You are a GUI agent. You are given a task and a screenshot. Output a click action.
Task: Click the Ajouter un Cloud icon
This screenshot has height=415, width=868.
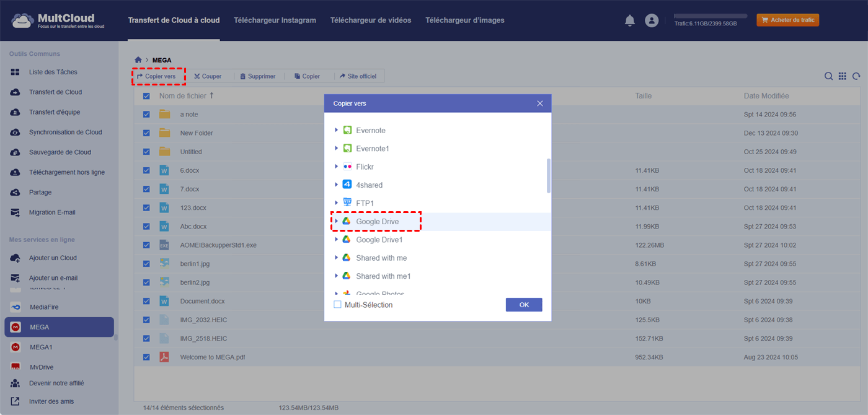click(x=15, y=258)
